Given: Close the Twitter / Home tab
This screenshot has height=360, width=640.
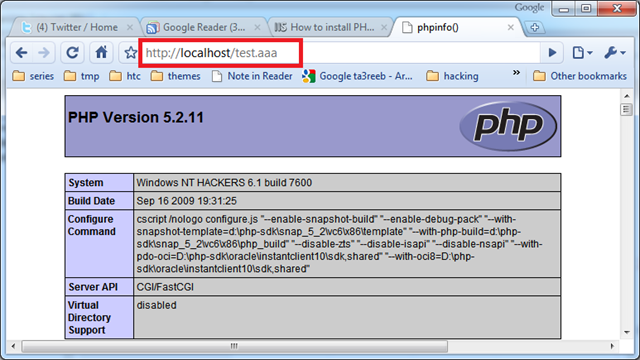Looking at the screenshot, I should (x=130, y=27).
